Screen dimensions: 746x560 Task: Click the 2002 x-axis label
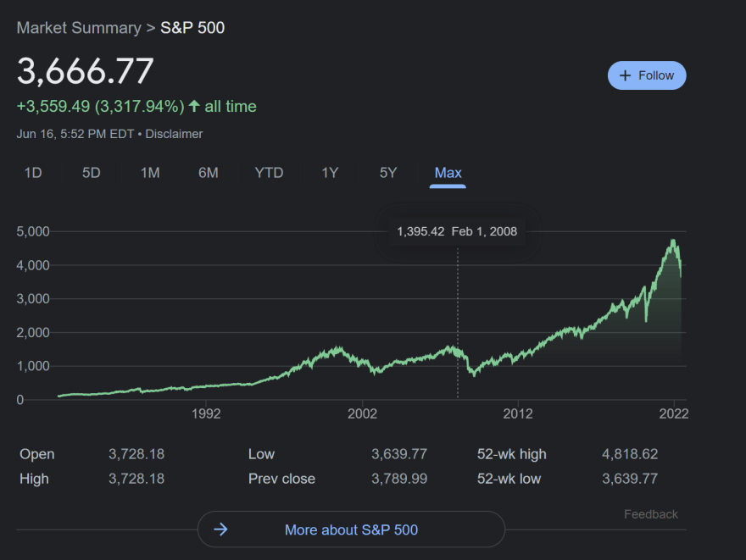(x=362, y=413)
